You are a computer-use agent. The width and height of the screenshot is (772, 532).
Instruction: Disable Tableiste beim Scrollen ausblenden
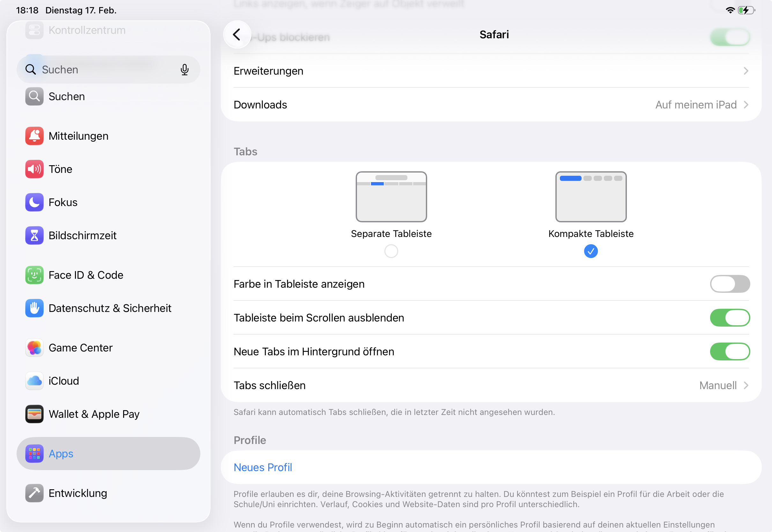(730, 318)
